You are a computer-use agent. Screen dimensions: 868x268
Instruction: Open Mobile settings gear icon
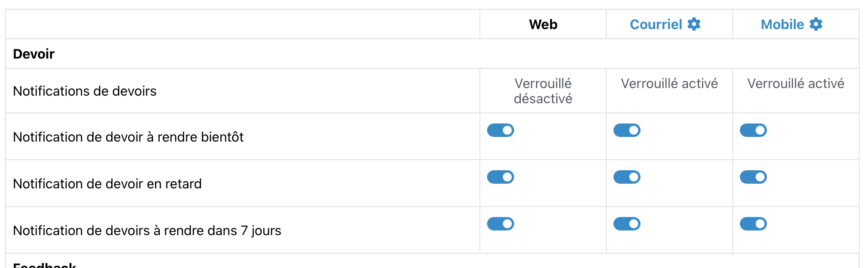pos(816,24)
